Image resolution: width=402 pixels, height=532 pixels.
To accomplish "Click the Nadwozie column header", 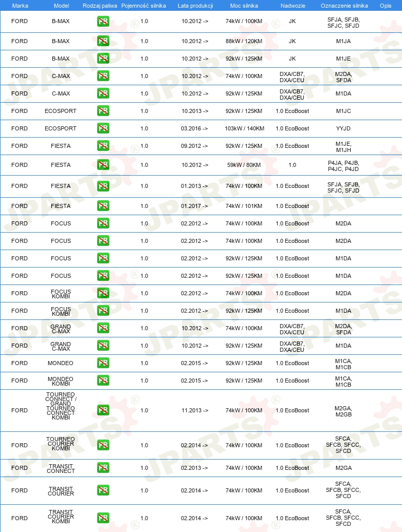I will (293, 6).
